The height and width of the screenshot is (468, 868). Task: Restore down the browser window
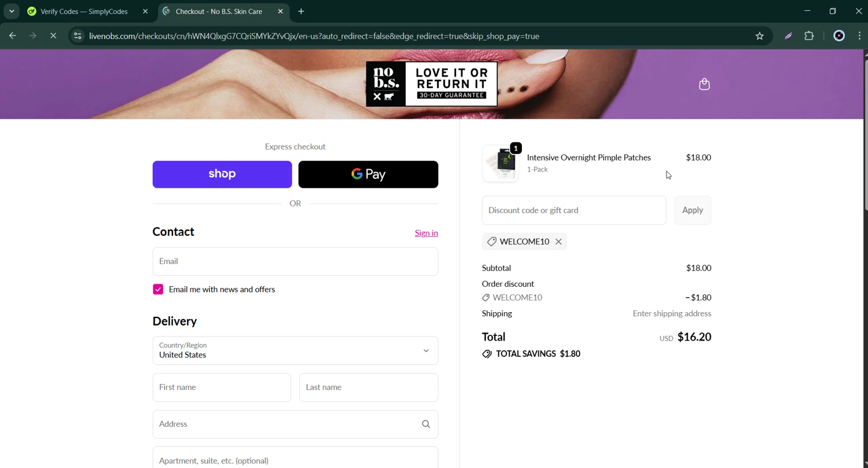click(x=833, y=11)
